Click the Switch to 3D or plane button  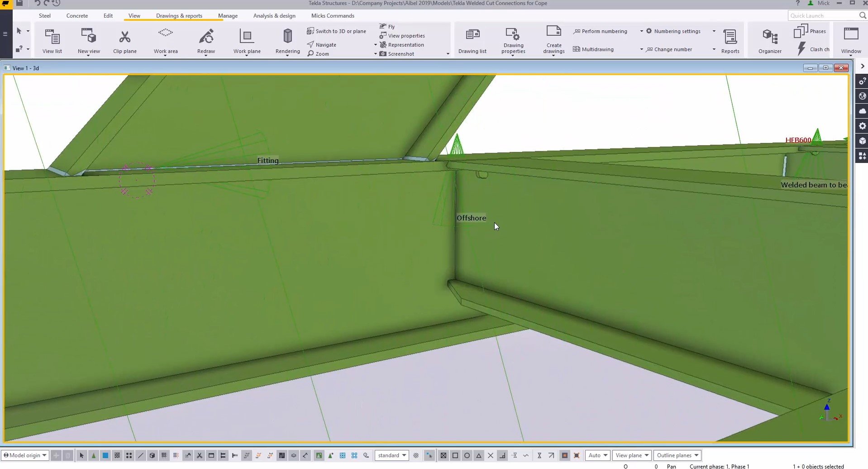337,31
